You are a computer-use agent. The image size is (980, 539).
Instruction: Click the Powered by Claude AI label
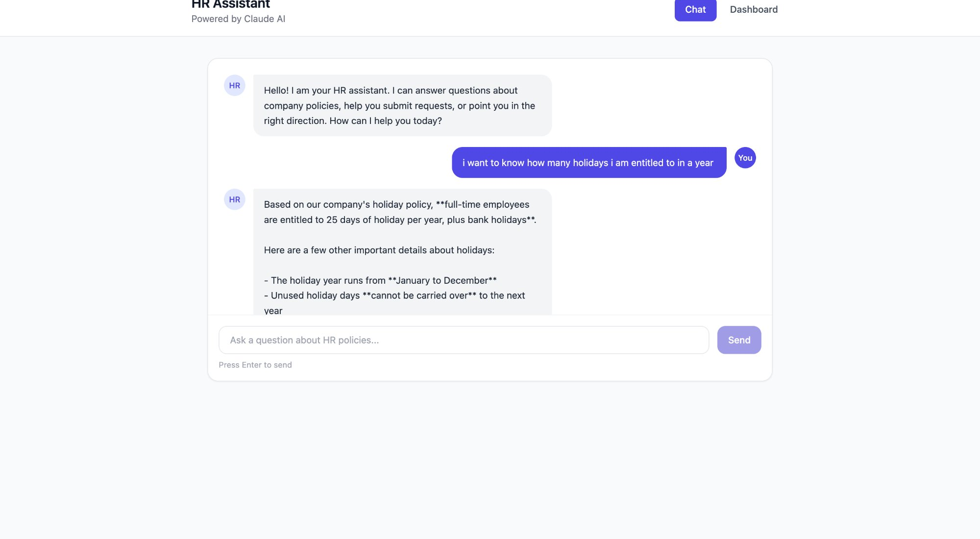(x=239, y=18)
